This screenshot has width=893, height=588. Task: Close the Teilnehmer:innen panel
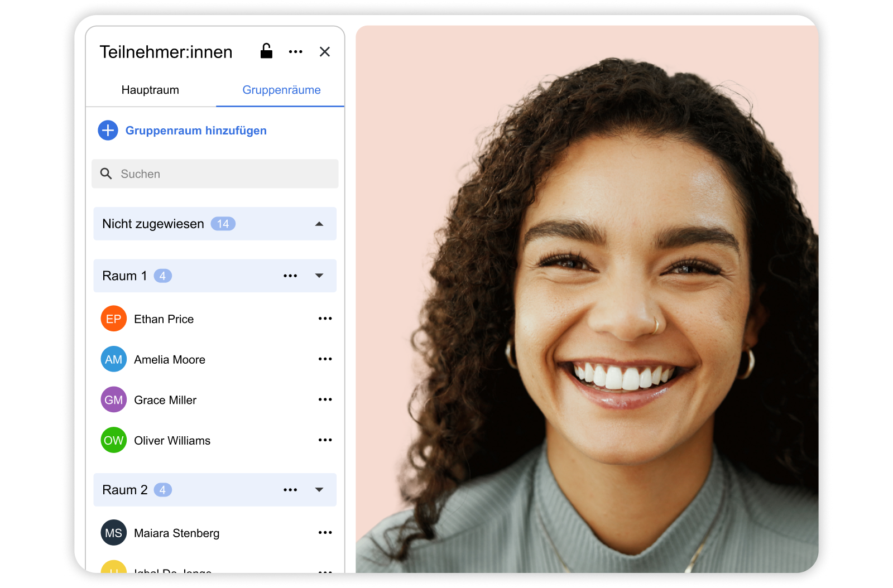pos(324,52)
